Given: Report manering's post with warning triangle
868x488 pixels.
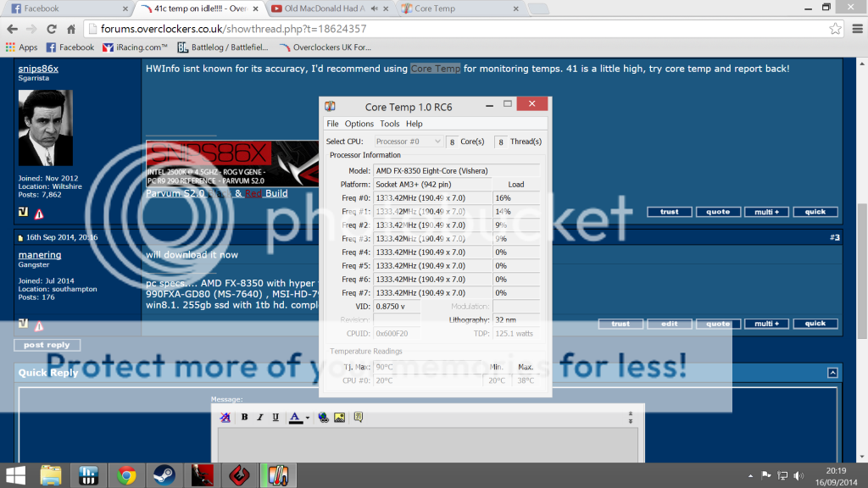Looking at the screenshot, I should click(39, 326).
